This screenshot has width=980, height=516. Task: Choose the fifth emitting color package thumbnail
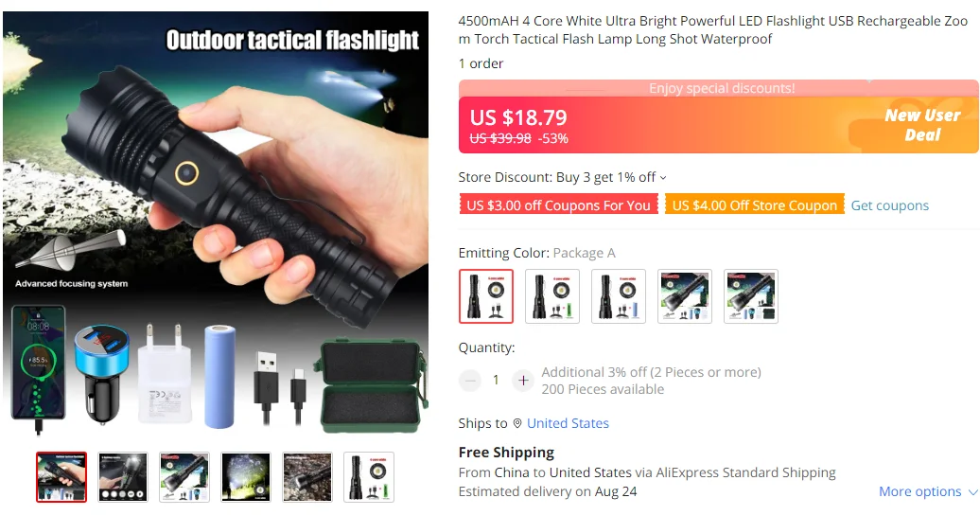751,296
